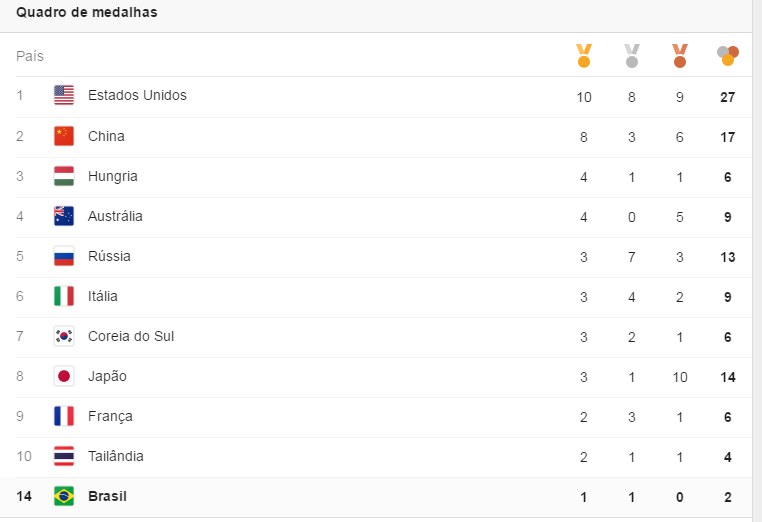Click the Australia flag icon
This screenshot has height=522, width=762.
point(64,216)
